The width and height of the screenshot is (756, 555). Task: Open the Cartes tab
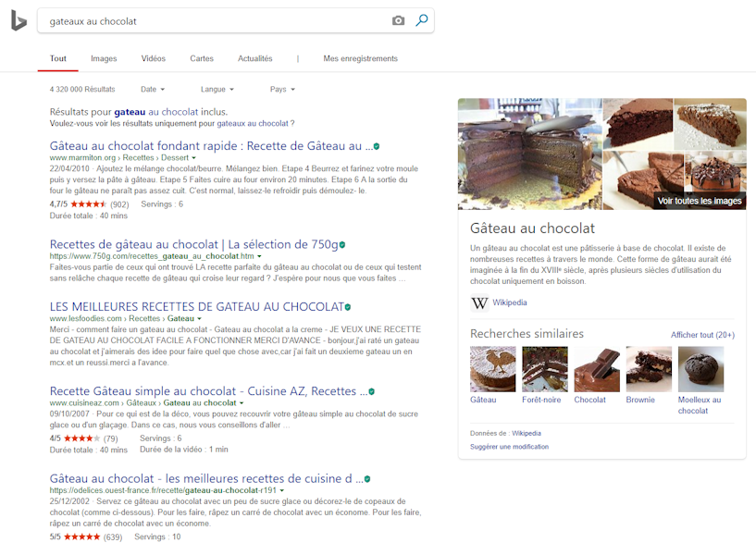pyautogui.click(x=202, y=58)
